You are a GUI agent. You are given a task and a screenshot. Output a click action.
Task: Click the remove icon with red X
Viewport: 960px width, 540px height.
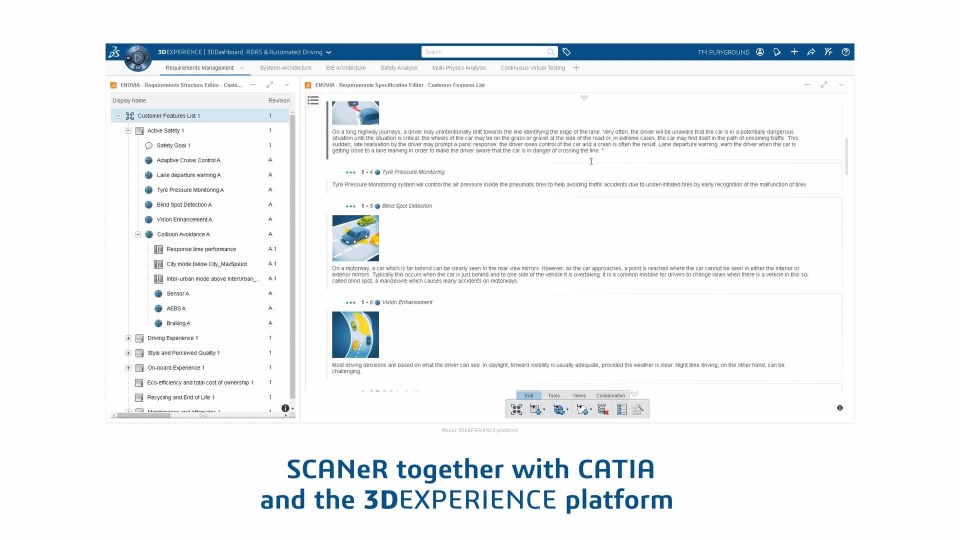(x=603, y=410)
